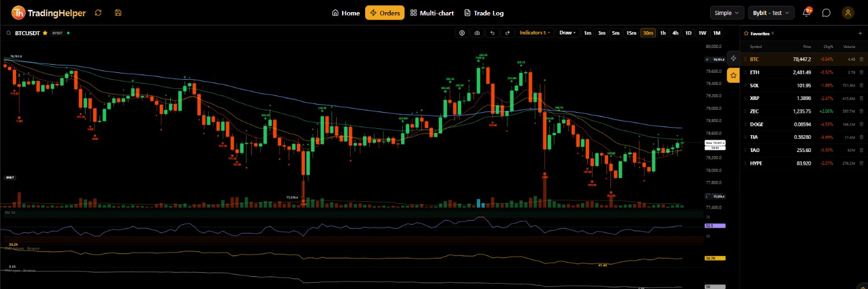Select DOGE in the favorites list
The height and width of the screenshot is (289, 868).
click(804, 124)
